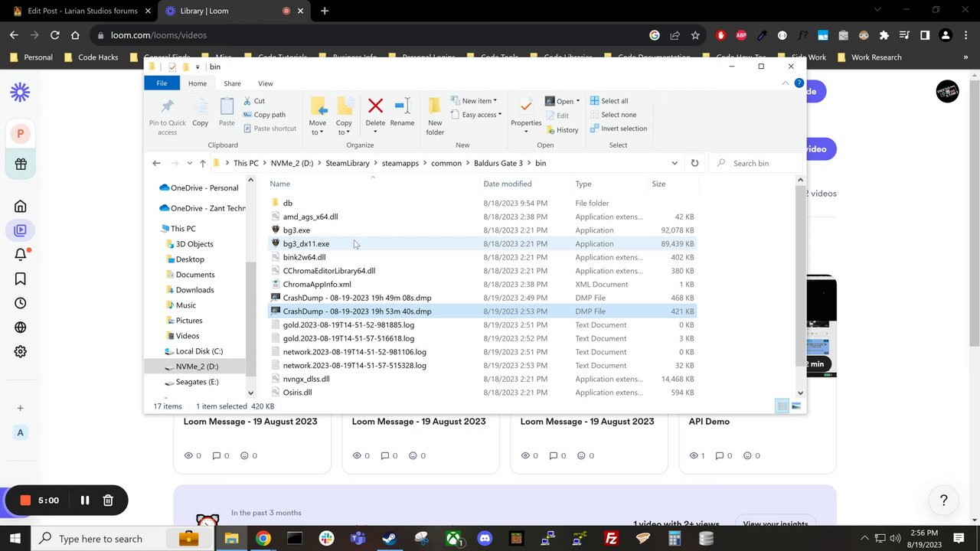Select Downloads in navigation pane
The height and width of the screenshot is (551, 980).
(x=194, y=290)
